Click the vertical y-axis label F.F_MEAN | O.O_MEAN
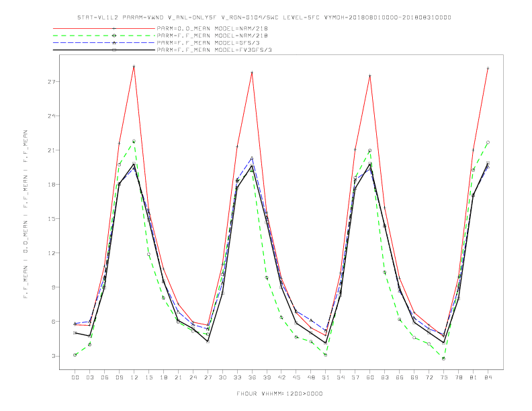This screenshot has width=532, height=411. [x=26, y=214]
